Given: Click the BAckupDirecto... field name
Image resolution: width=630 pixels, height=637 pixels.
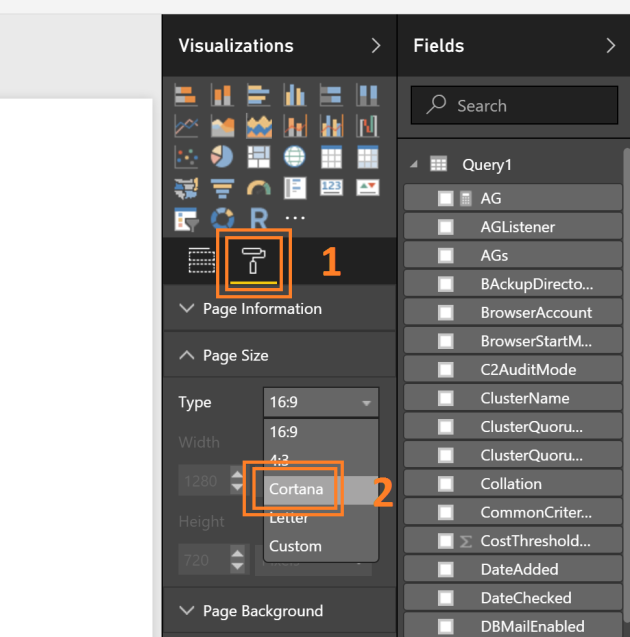Looking at the screenshot, I should pos(537,284).
